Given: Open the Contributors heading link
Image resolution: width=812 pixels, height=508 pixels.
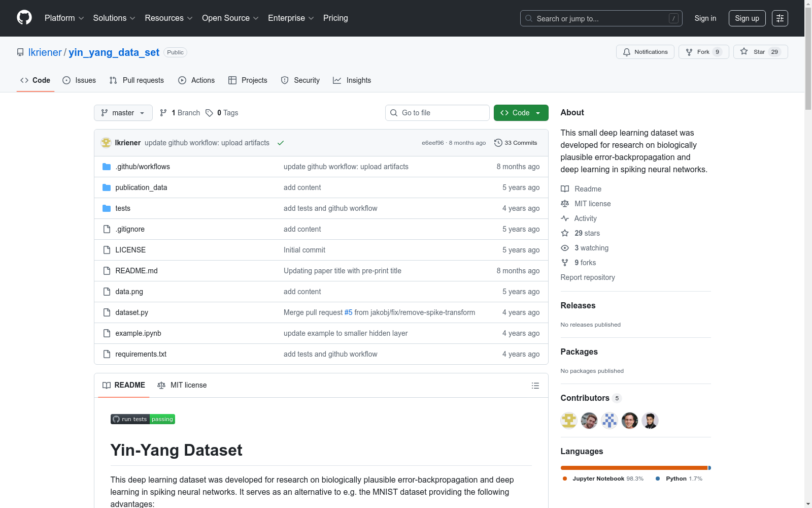Looking at the screenshot, I should (x=591, y=398).
